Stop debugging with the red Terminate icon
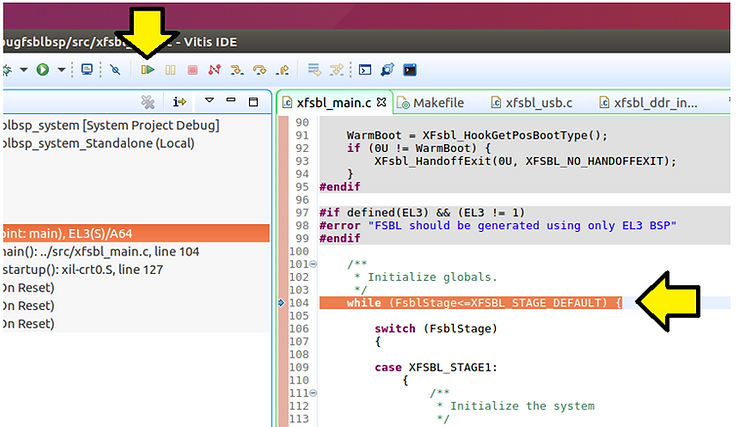This screenshot has width=740, height=427. tap(192, 70)
